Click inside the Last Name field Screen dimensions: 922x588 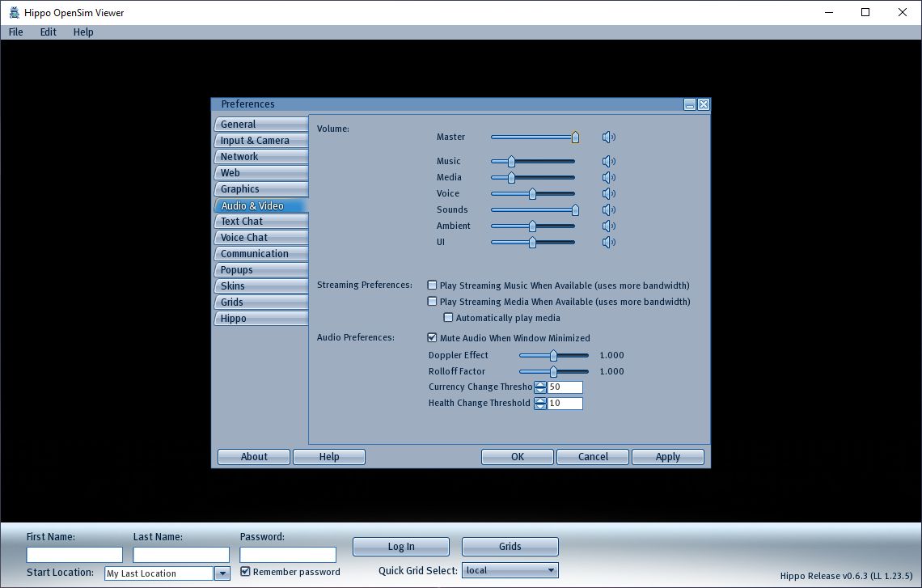[x=180, y=554]
